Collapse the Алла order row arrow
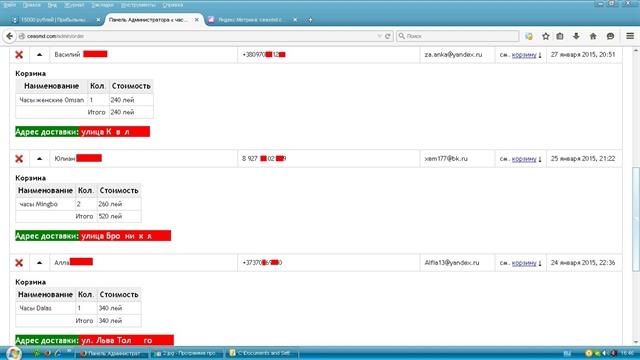This screenshot has height=360, width=640. click(40, 262)
